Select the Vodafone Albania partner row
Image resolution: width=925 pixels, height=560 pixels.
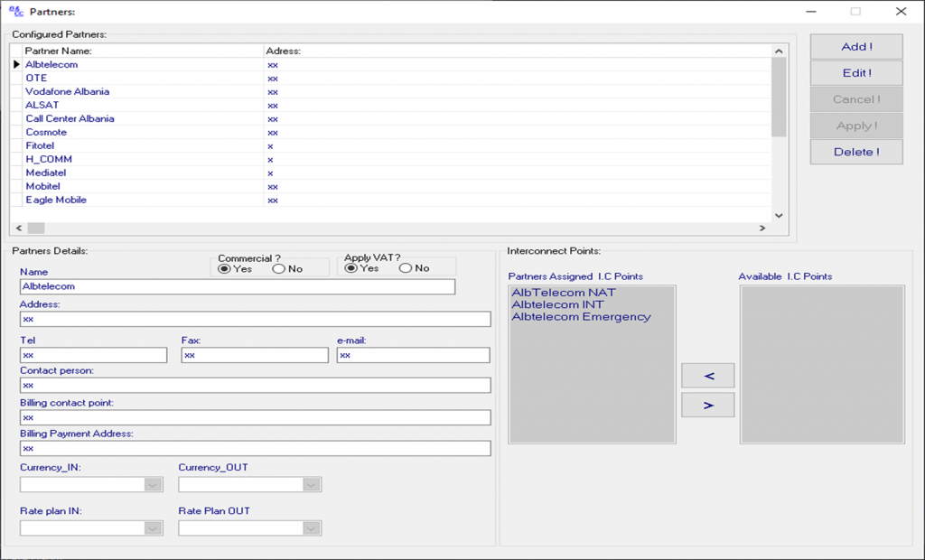point(390,91)
